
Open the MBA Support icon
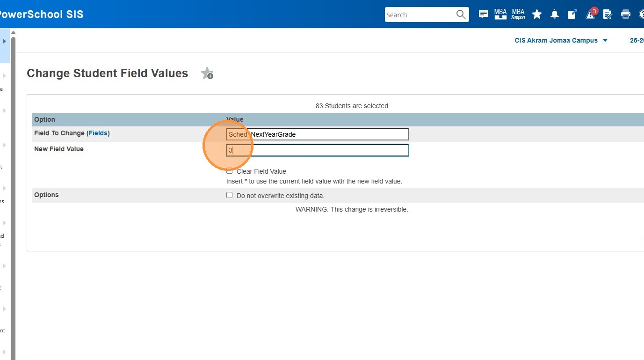click(518, 15)
